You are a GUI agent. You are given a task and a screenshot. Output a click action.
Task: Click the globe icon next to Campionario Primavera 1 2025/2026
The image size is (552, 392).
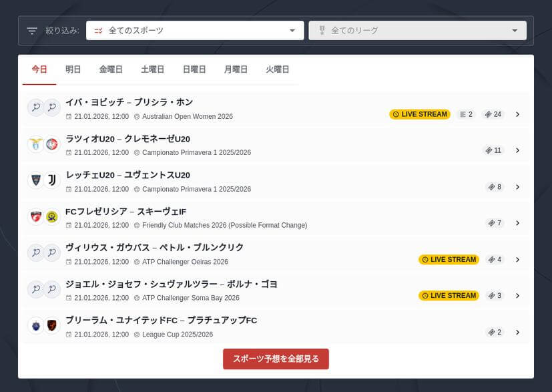138,152
